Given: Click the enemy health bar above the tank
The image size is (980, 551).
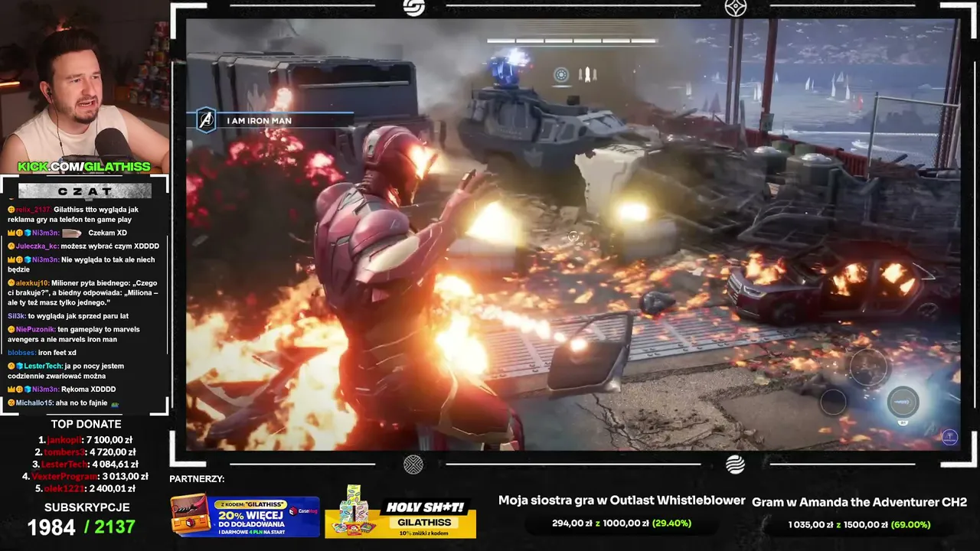Looking at the screenshot, I should [572, 41].
